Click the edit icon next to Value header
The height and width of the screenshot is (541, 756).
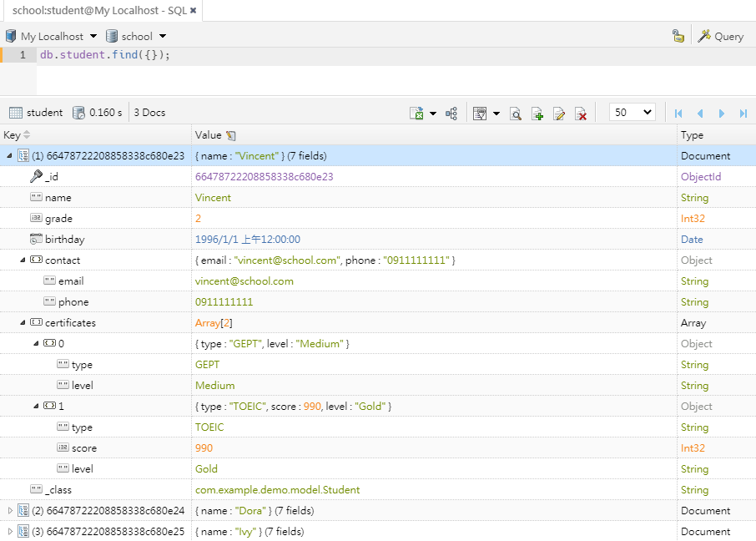231,135
